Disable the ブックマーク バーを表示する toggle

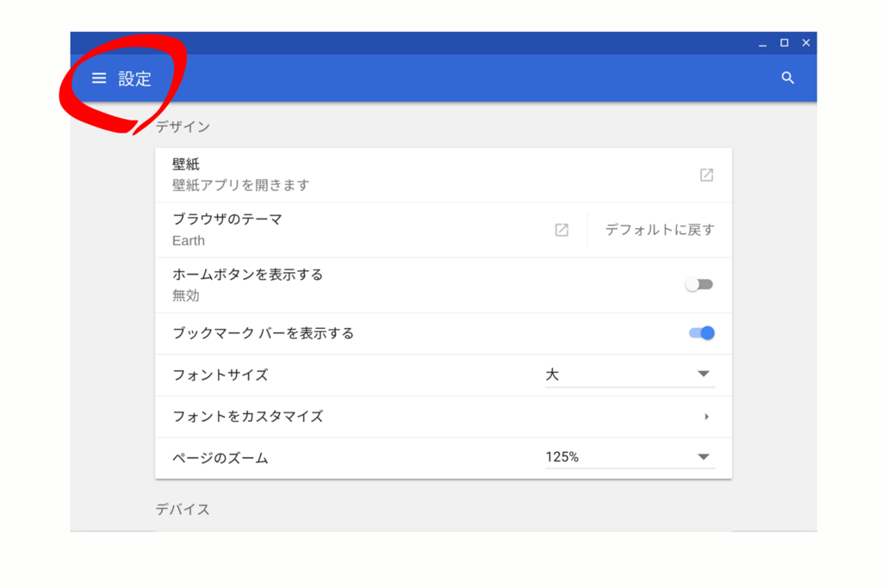(701, 333)
